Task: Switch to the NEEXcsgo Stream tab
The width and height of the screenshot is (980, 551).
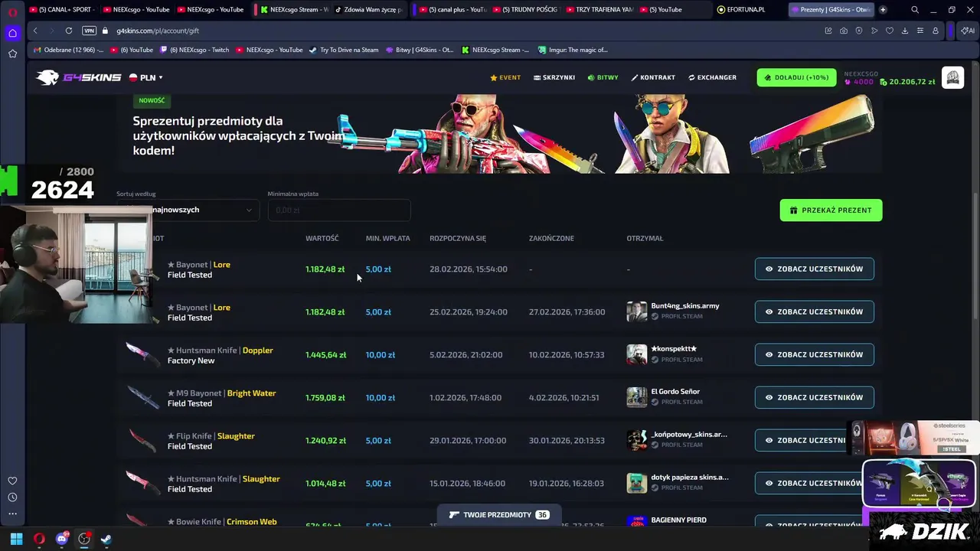Action: (x=294, y=10)
